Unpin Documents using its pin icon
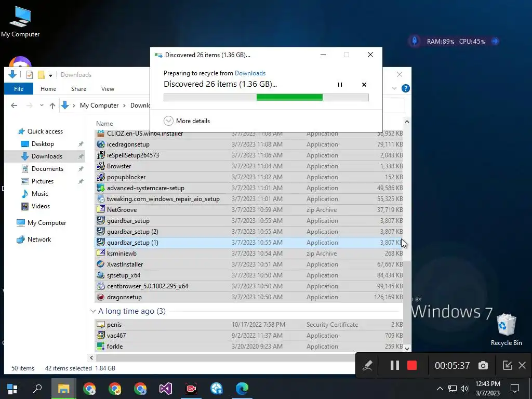Screen dimensions: 532x399 (81, 169)
